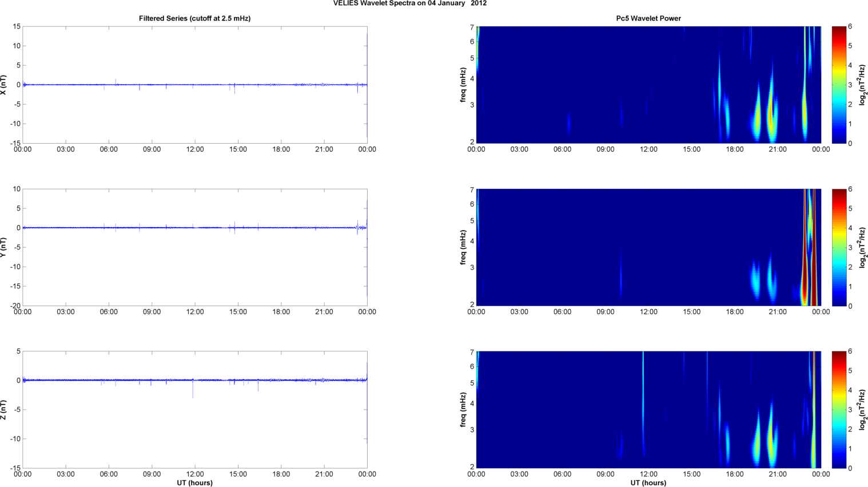Click the 06:00 tick under Y time series

(109, 312)
